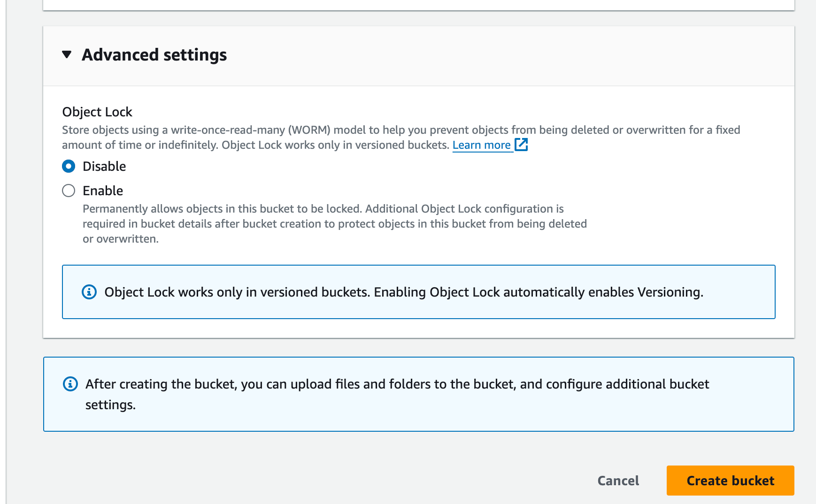Click the Object Lock versioned buckets notice text
The width and height of the screenshot is (816, 504).
click(x=404, y=292)
